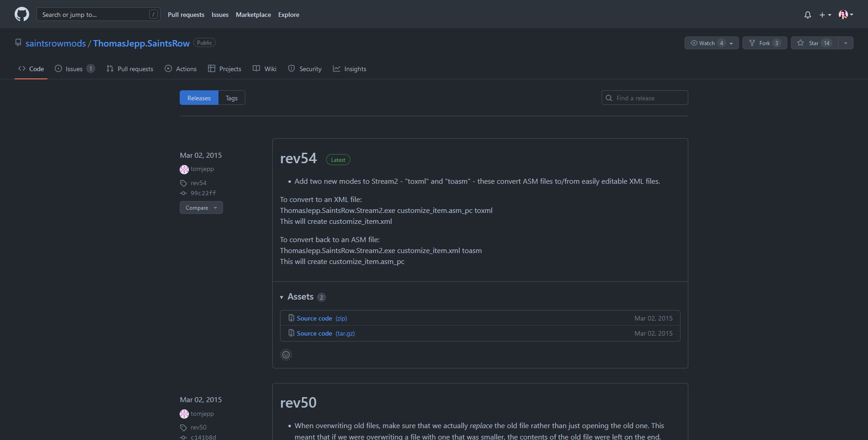Open the Wiki tab
This screenshot has width=868, height=440.
point(265,69)
